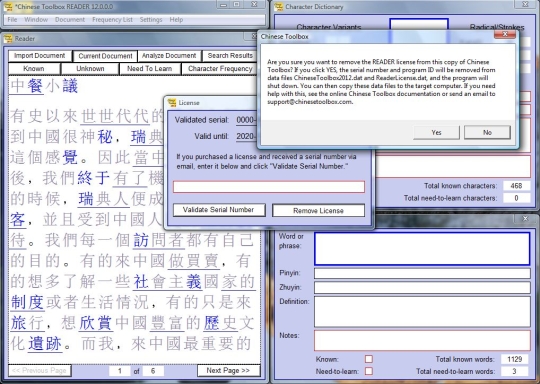This screenshot has width=540, height=384.
Task: Click the word 旅行 in the document
Action: click(x=27, y=323)
